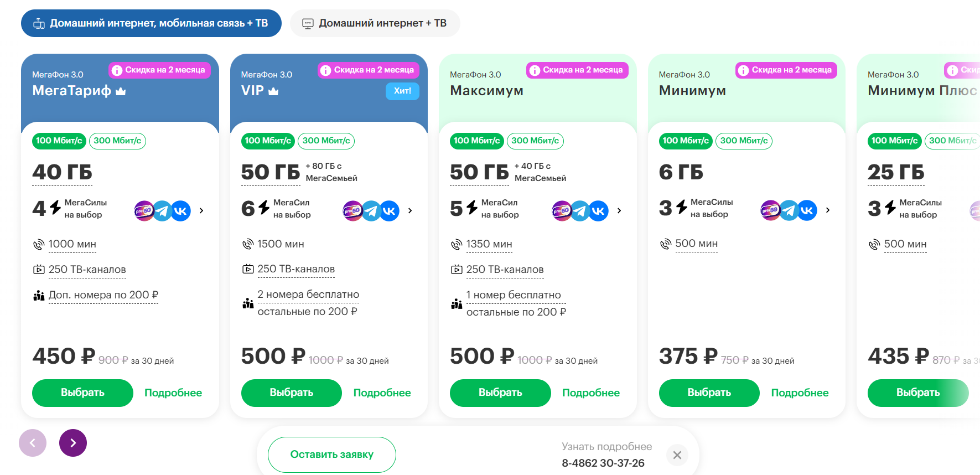The width and height of the screenshot is (980, 475).
Task: Click Выбрать button for VIP tariff
Action: (x=292, y=393)
